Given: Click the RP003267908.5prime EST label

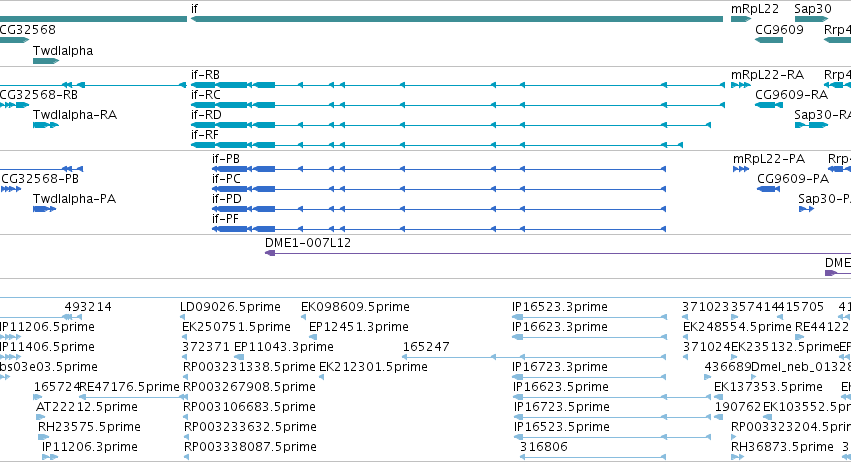Looking at the screenshot, I should click(249, 387).
